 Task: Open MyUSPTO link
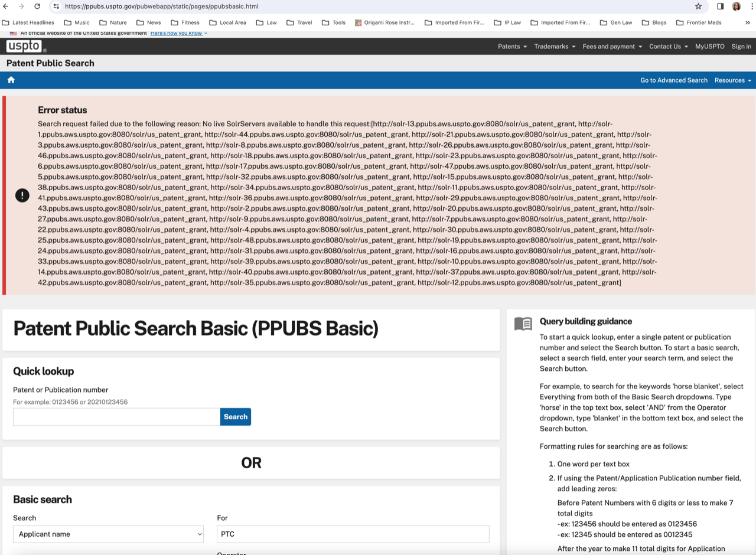point(709,46)
